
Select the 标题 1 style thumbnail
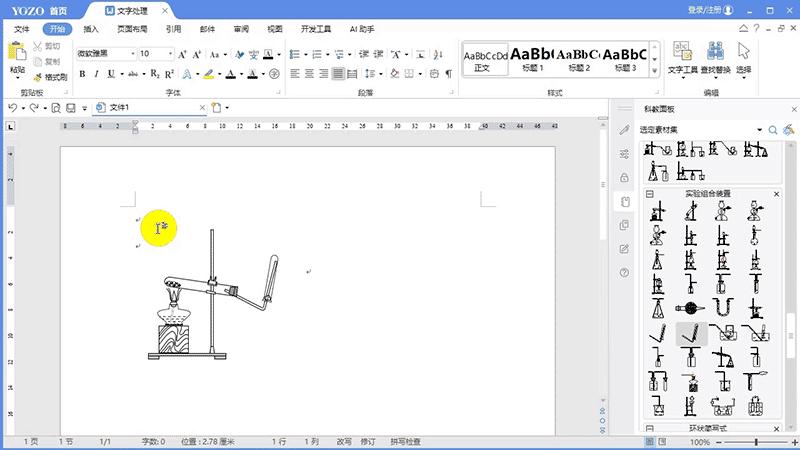click(x=531, y=58)
